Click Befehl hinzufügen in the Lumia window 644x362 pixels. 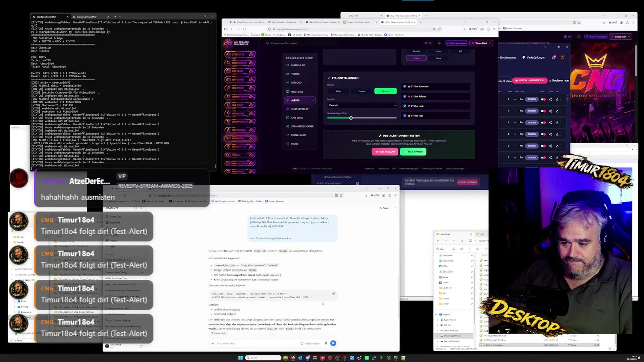coord(530,80)
